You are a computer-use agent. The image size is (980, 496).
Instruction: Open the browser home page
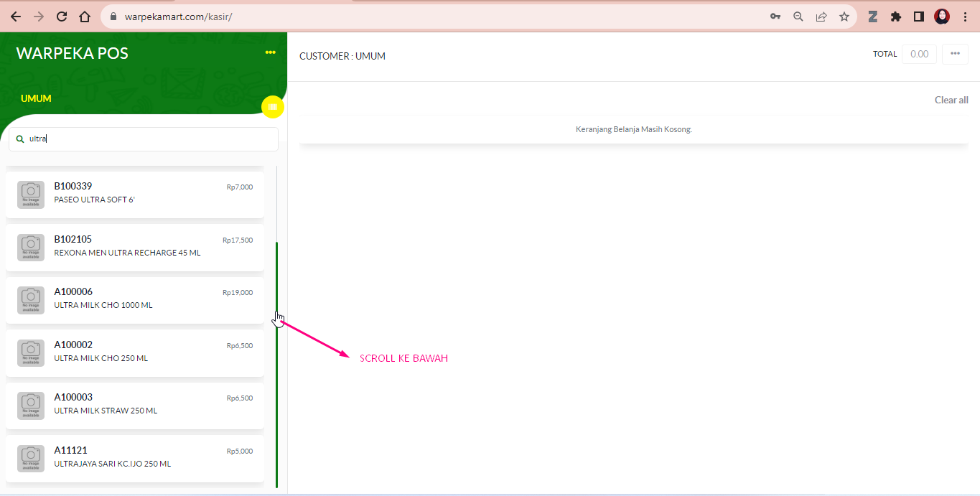pos(85,17)
